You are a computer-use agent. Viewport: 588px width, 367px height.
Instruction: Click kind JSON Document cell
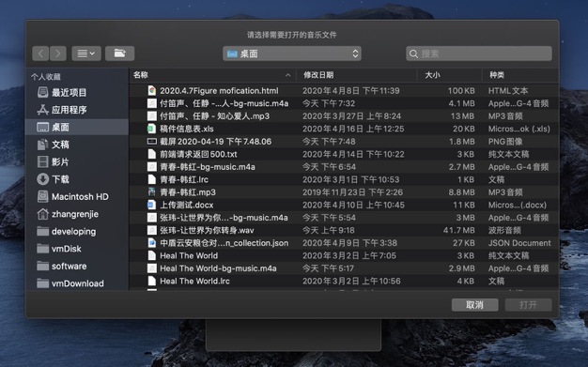coord(519,243)
